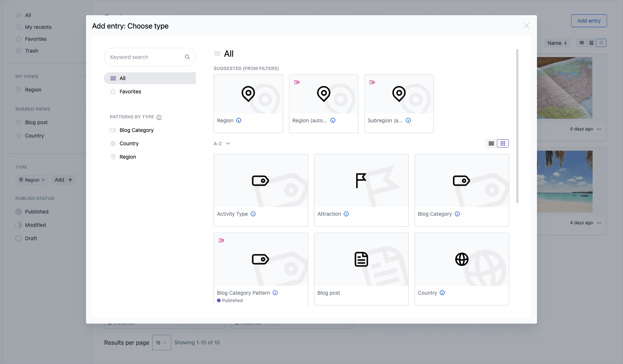Open info icon beside Region (auto... card

point(333,120)
